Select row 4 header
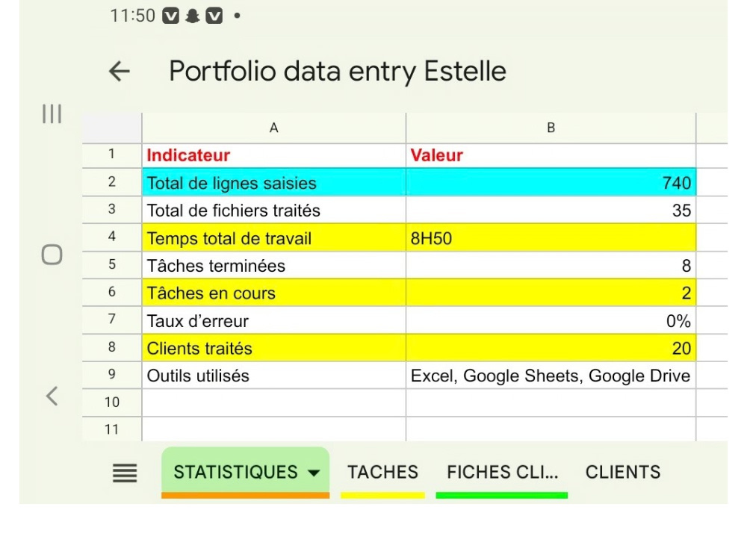 [x=111, y=237]
